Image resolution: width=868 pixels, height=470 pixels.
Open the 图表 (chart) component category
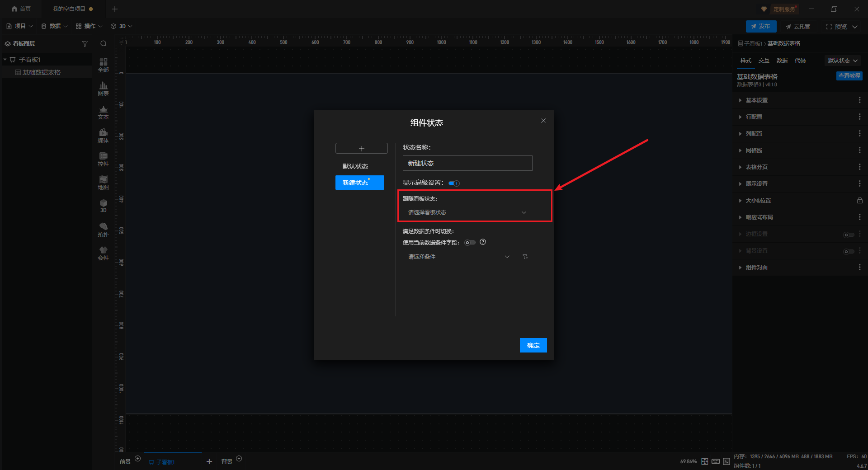(103, 88)
